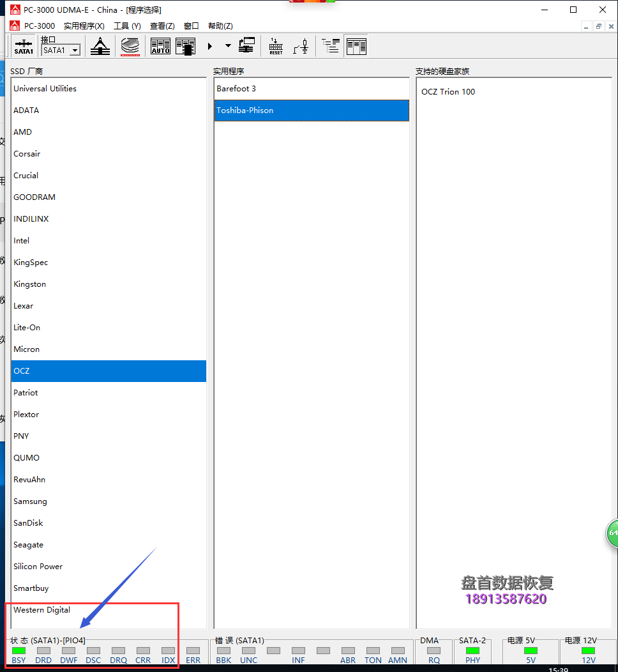Select OCZ in SSD vendor list
Image resolution: width=618 pixels, height=672 pixels.
tap(109, 371)
